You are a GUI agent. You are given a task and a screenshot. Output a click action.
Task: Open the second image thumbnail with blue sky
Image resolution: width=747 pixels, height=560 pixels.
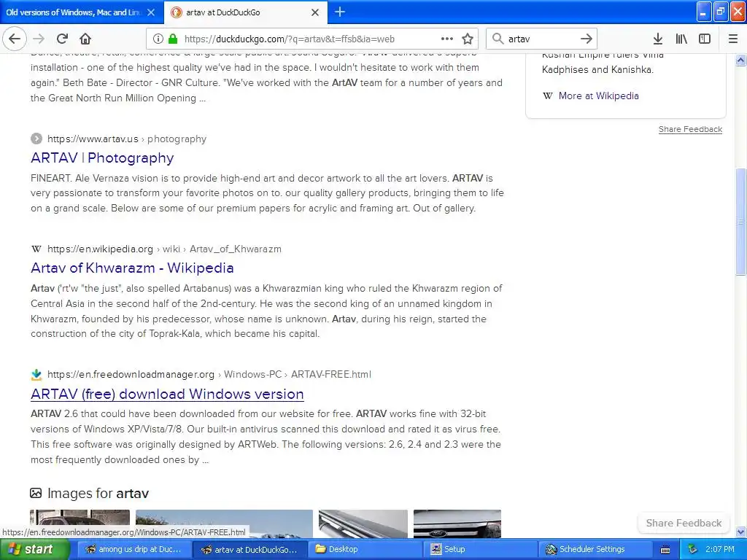click(224, 524)
